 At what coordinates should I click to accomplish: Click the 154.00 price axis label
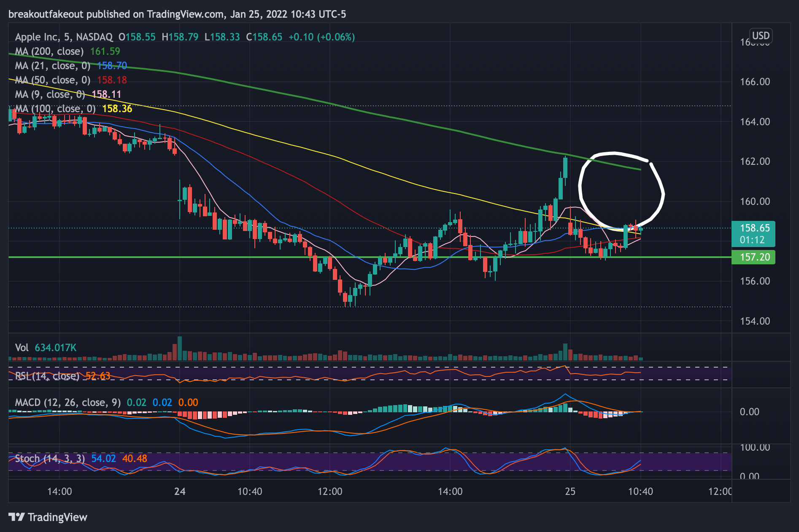[x=755, y=321]
